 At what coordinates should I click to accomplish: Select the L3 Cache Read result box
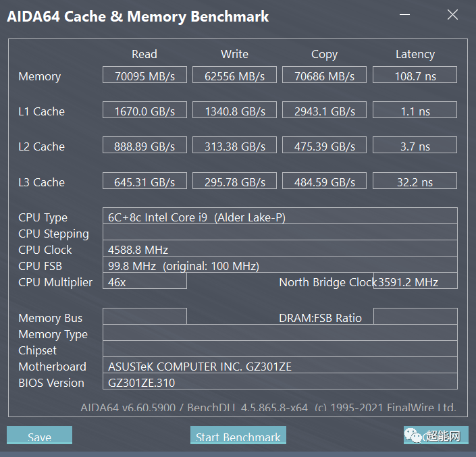144,182
